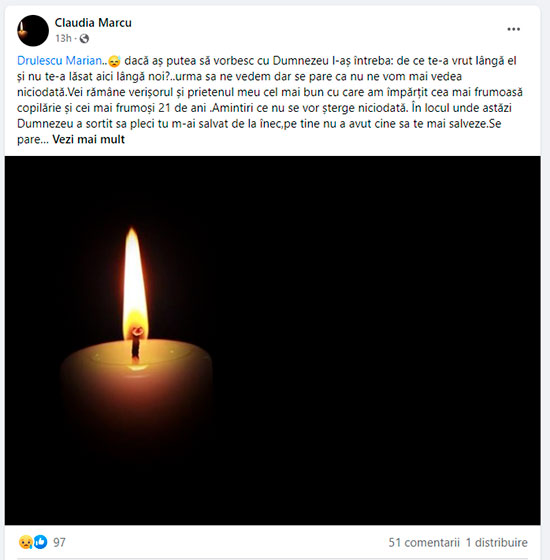
Task: Click the blue like reaction icon
Action: (x=40, y=542)
